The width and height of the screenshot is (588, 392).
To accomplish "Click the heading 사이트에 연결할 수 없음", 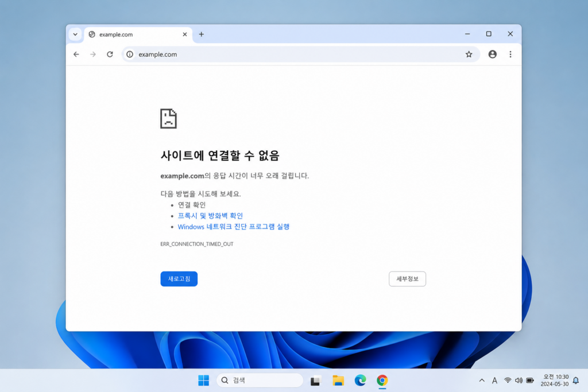I will (220, 155).
